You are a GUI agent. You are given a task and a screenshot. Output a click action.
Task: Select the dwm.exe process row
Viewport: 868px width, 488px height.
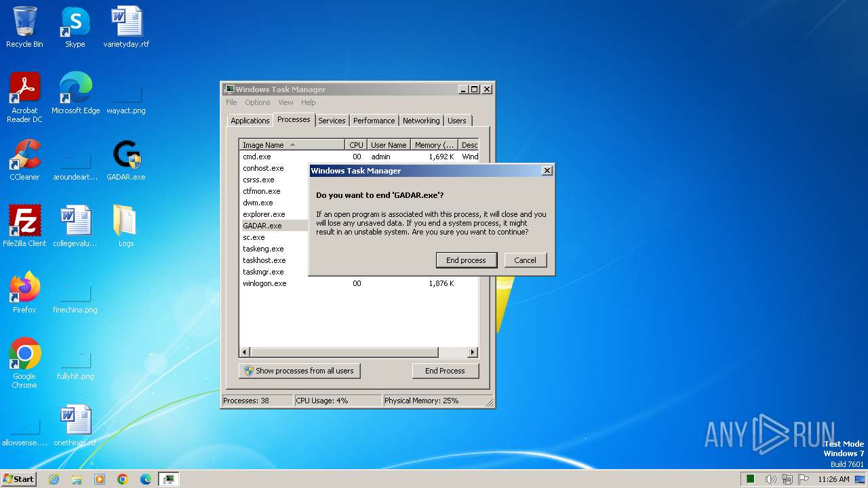274,203
